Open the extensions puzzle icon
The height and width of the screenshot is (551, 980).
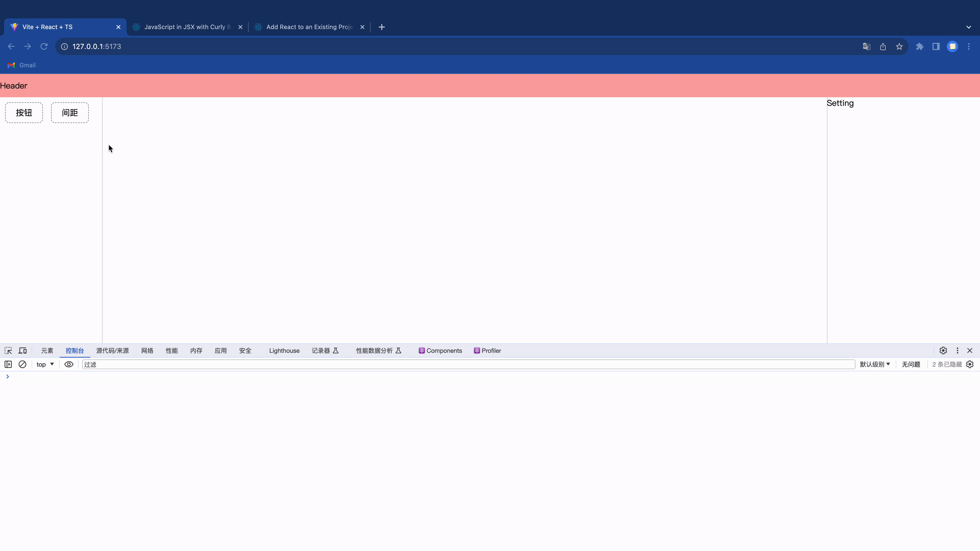[919, 46]
